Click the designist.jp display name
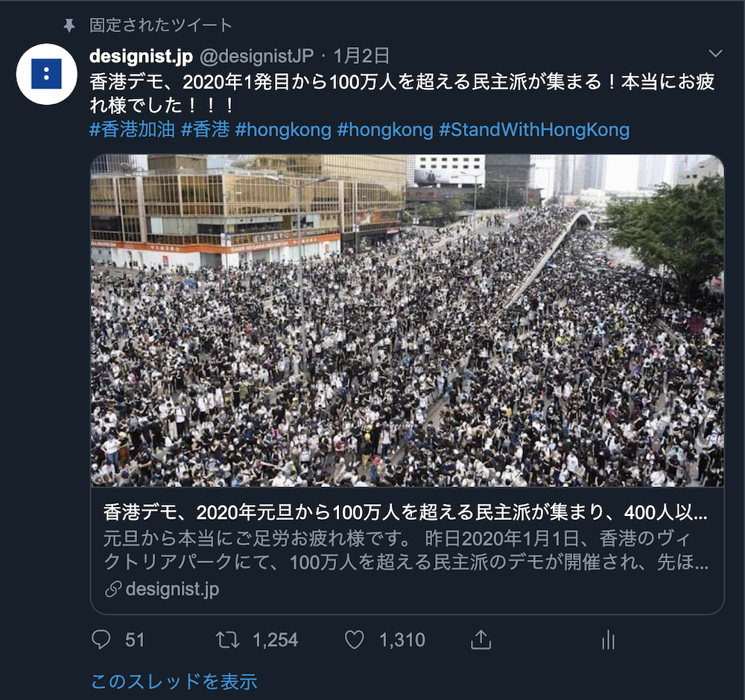This screenshot has height=700, width=745. [x=141, y=56]
